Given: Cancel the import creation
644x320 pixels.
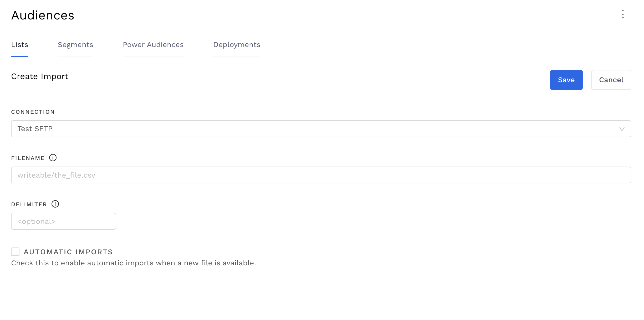Looking at the screenshot, I should tap(611, 80).
